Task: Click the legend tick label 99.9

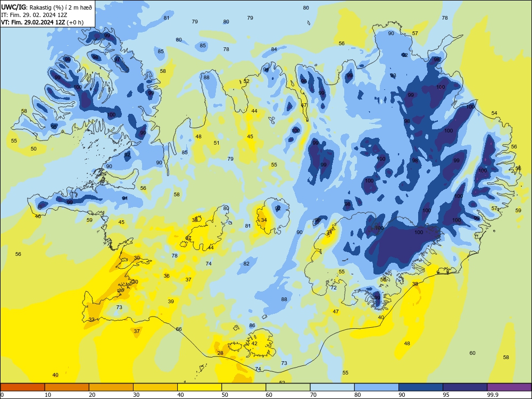Action: click(493, 395)
